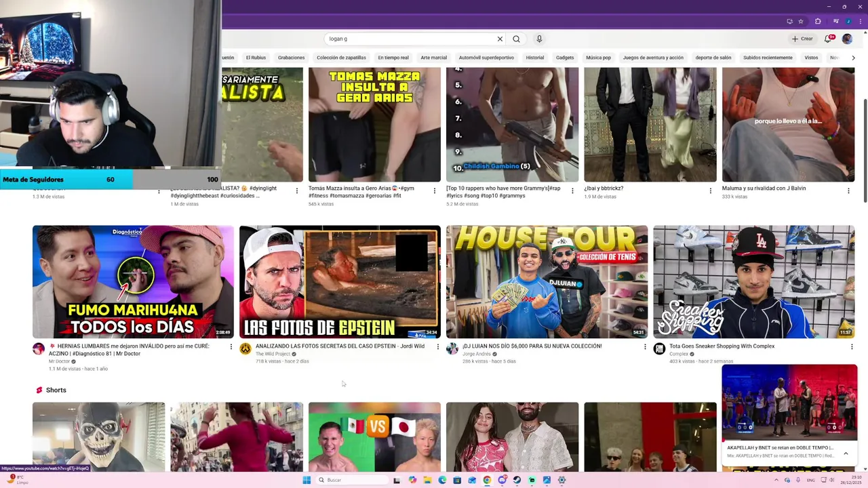Open options for Top 10 rappers Grammy's short
Viewport: 868px width, 488px height.
pyautogui.click(x=572, y=191)
